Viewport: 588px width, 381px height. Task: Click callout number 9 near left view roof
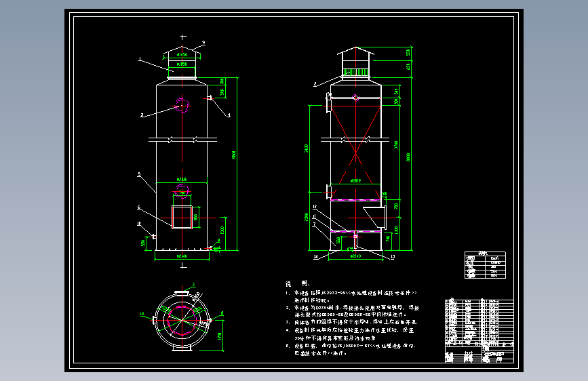click(x=203, y=43)
